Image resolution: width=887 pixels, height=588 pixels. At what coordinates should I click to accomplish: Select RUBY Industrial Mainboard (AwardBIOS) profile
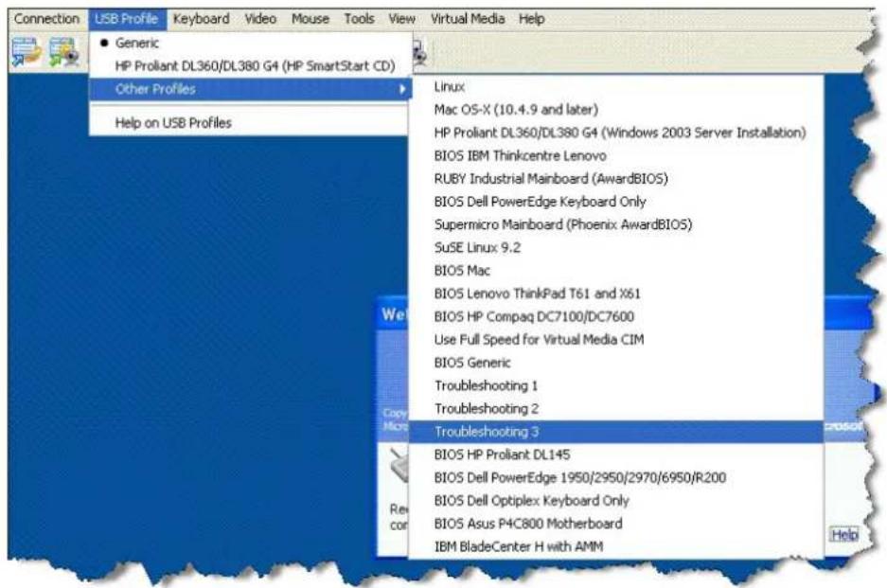tap(616, 179)
